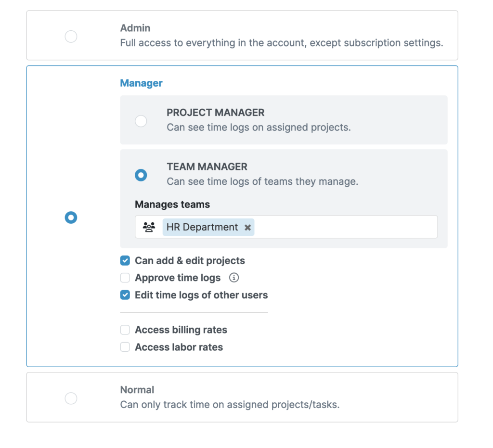This screenshot has height=448, width=493.
Task: Click the Normal role title
Action: (x=137, y=390)
